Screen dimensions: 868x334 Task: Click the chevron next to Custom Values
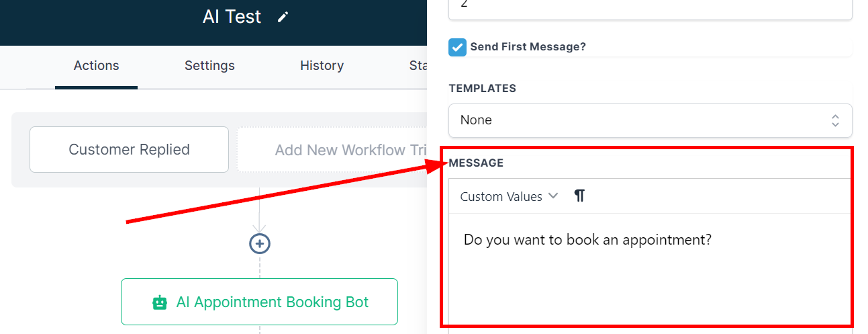point(553,196)
